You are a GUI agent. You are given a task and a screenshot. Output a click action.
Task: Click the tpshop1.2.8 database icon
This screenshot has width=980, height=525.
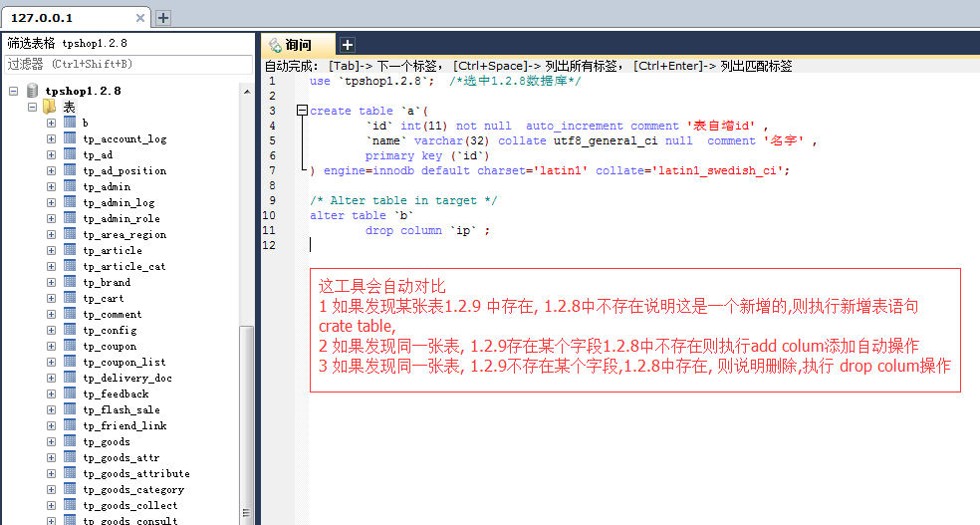point(33,91)
